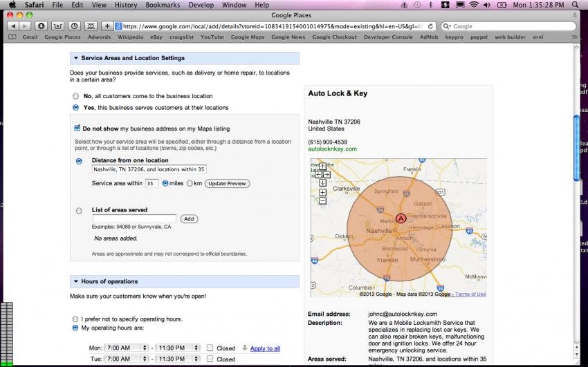This screenshot has height=367, width=588.
Task: Go forward with Safari's forward arrow
Action: pos(25,26)
